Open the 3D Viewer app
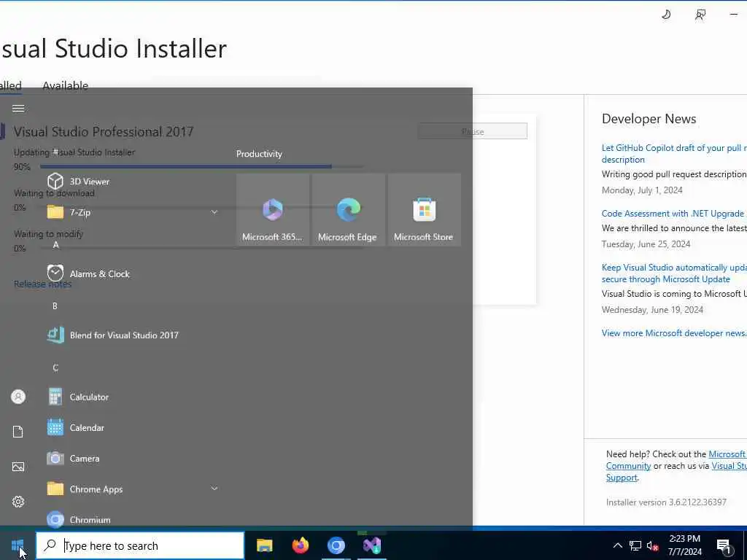The image size is (747, 560). 133,182
